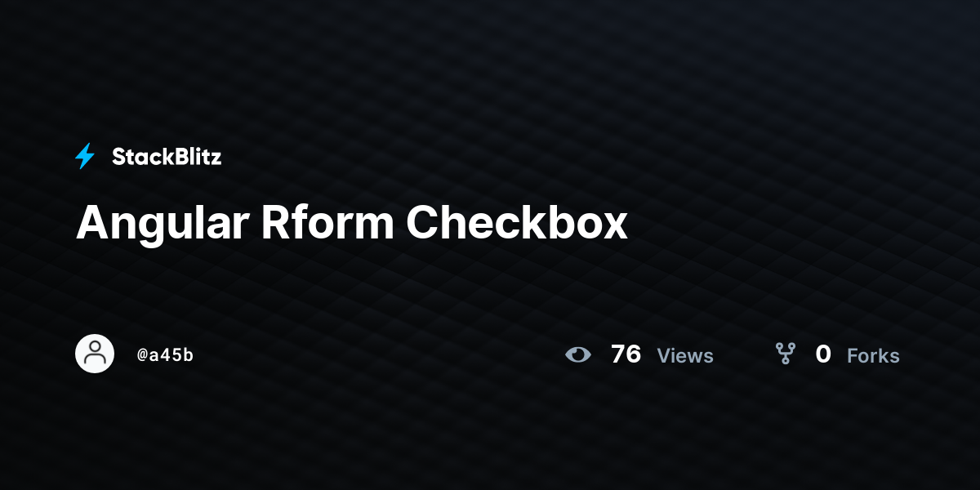Open the Angular Rform Checkbox project title
Viewport: 980px width, 490px height.
pos(352,222)
